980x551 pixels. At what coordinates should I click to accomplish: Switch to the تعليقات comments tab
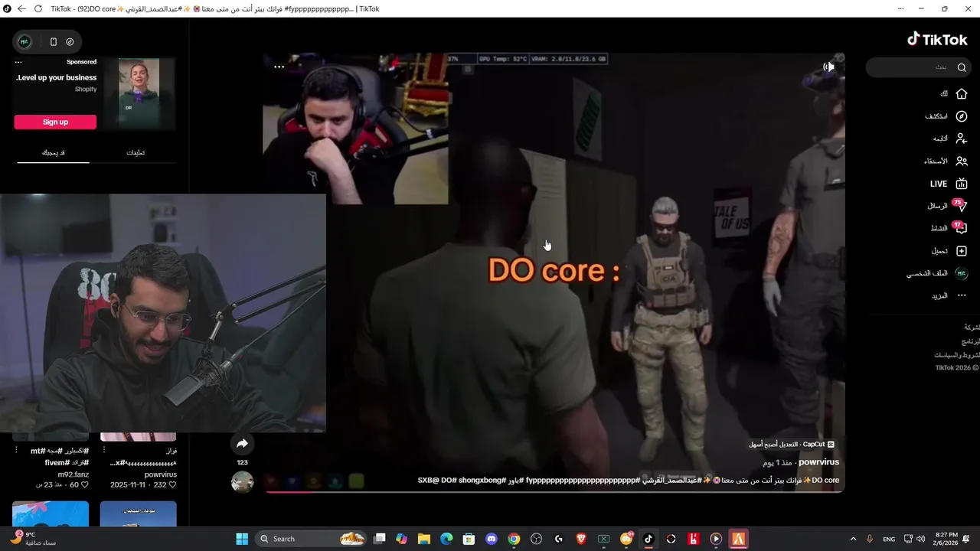click(x=136, y=152)
